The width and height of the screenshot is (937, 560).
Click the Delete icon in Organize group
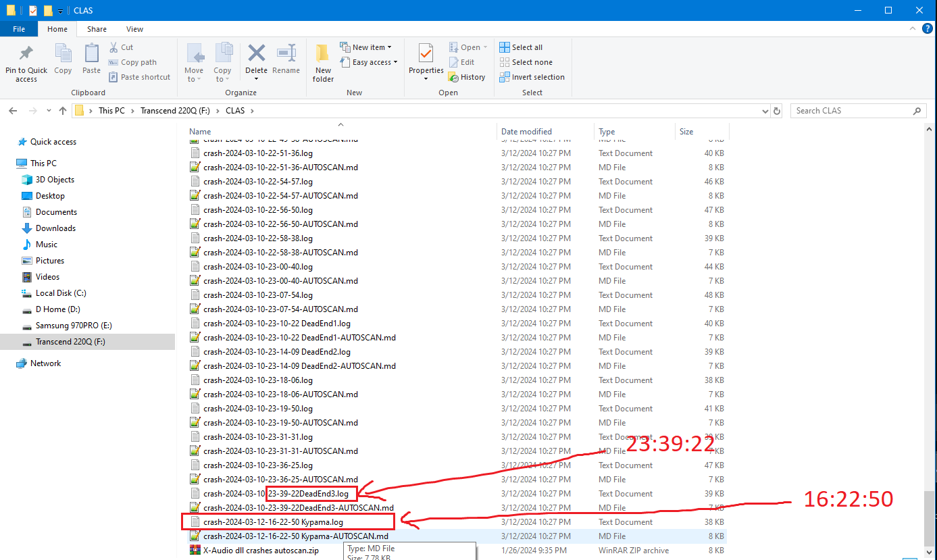point(256,54)
